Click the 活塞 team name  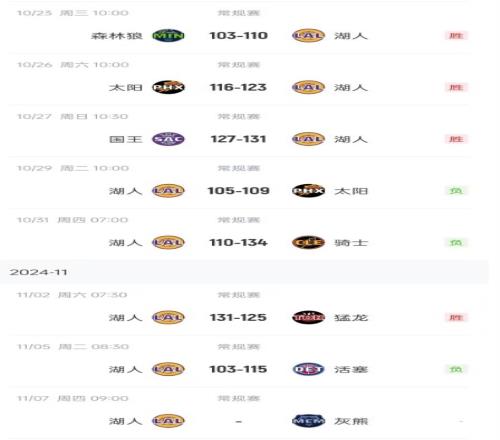(x=351, y=369)
